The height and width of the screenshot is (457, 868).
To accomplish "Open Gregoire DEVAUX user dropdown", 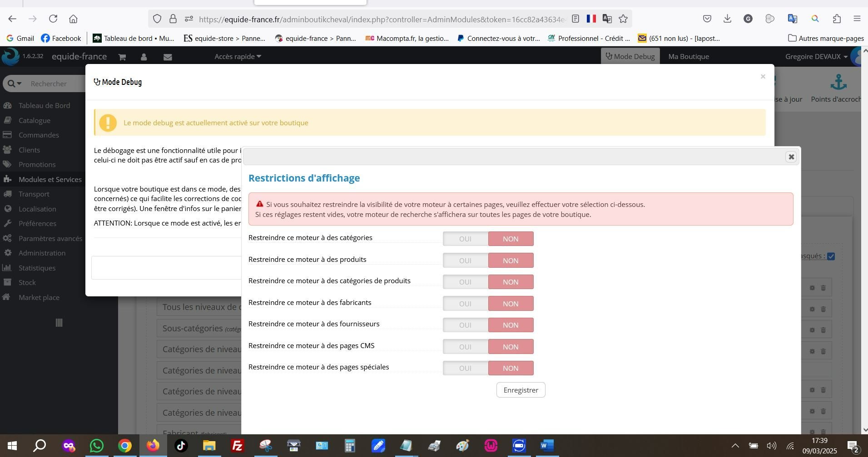I will click(x=816, y=56).
